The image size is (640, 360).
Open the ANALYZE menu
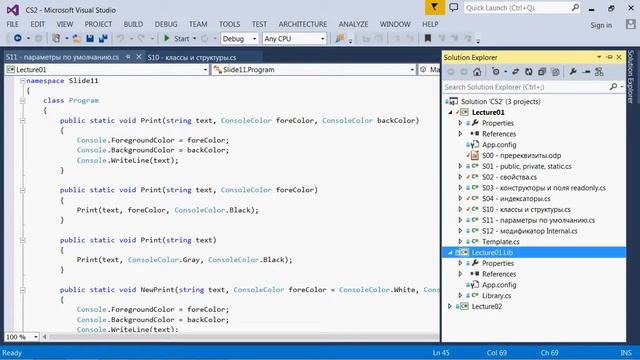point(353,24)
